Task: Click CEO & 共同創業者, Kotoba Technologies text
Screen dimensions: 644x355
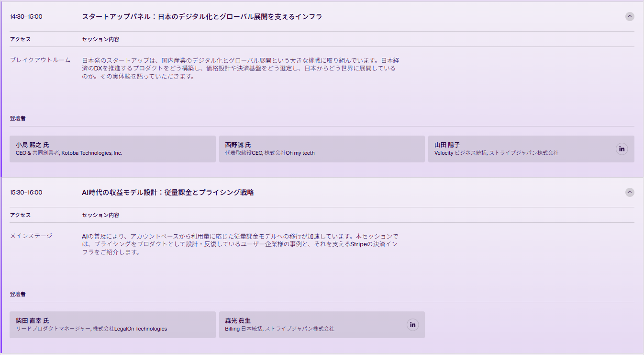Action: click(69, 153)
